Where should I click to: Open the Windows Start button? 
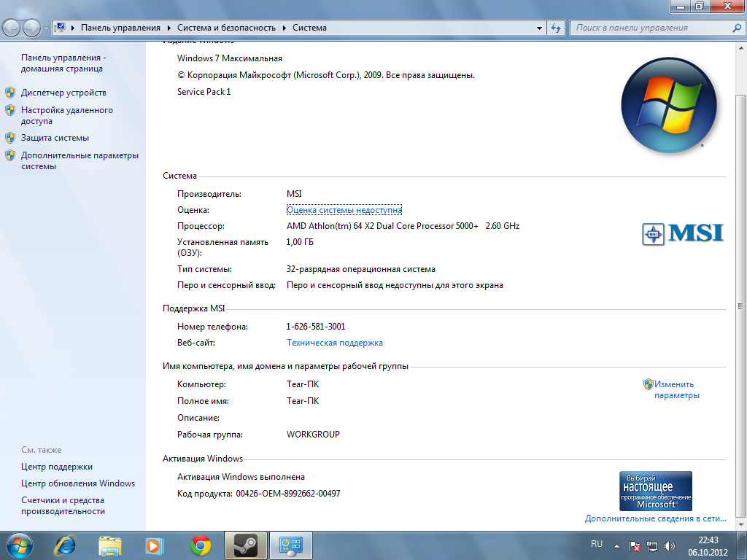point(20,545)
